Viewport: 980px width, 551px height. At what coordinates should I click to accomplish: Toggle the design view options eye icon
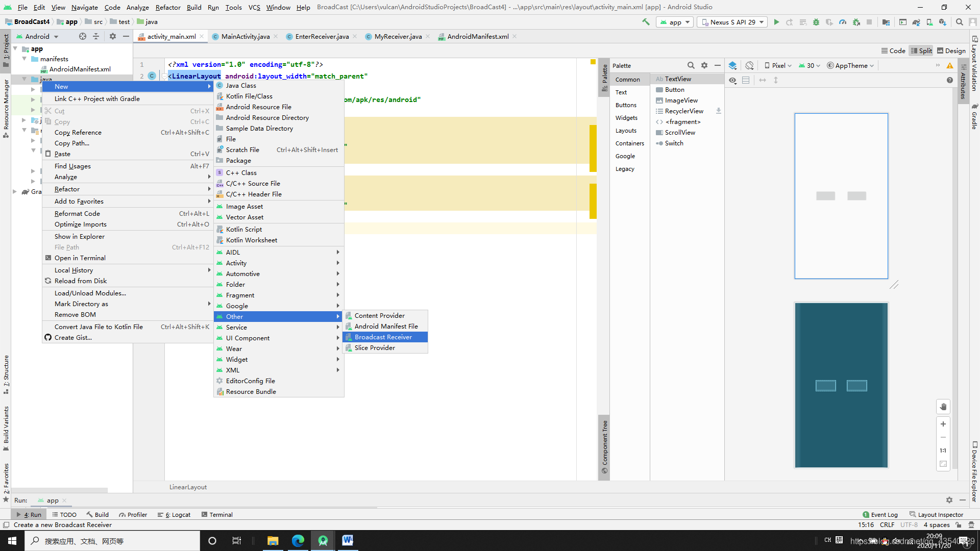[x=732, y=80]
